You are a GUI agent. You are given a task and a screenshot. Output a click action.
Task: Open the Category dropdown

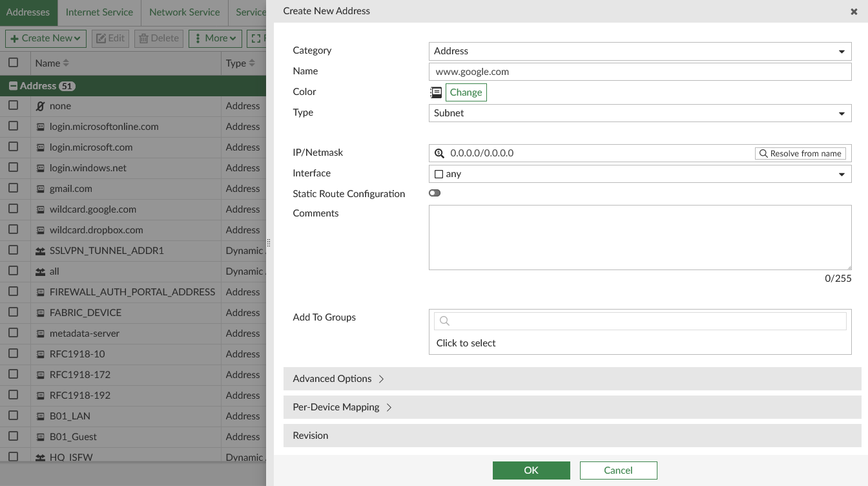[x=639, y=51]
